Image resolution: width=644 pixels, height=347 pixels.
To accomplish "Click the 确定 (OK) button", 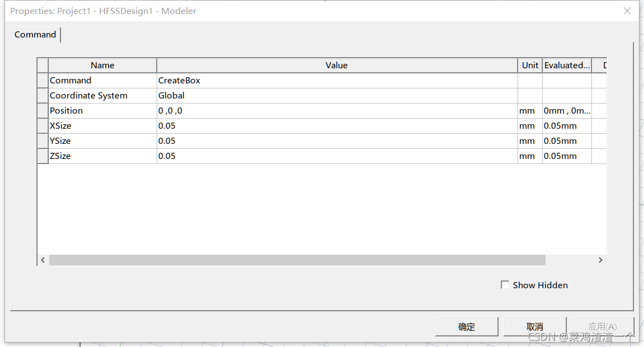I will [467, 326].
